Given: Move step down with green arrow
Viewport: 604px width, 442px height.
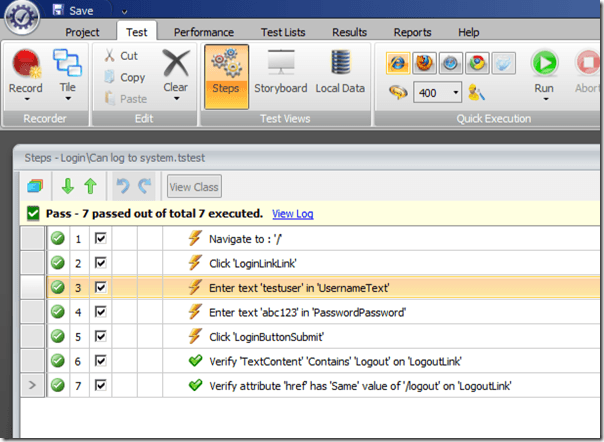Looking at the screenshot, I should click(x=68, y=186).
